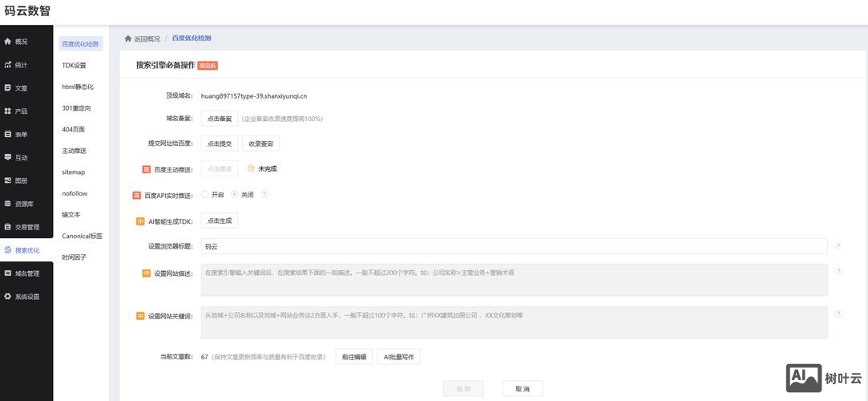Click help icon beside website keywords field
Screen dimensions: 868x401
(838, 314)
